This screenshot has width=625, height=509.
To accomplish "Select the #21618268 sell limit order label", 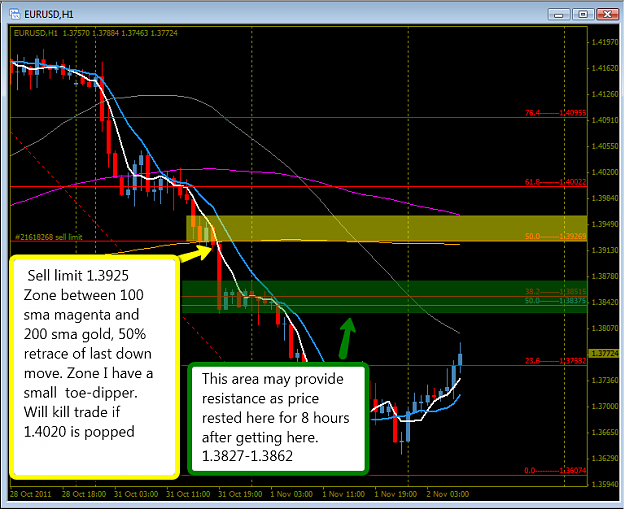I will pos(48,237).
